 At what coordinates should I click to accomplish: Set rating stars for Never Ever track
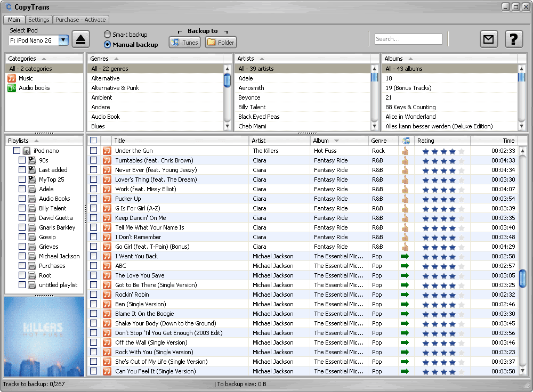tap(443, 170)
